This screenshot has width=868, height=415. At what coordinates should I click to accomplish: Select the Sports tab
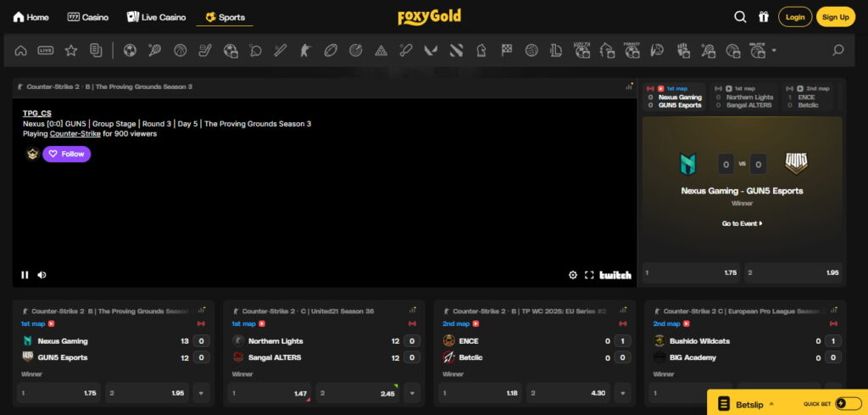coord(225,17)
